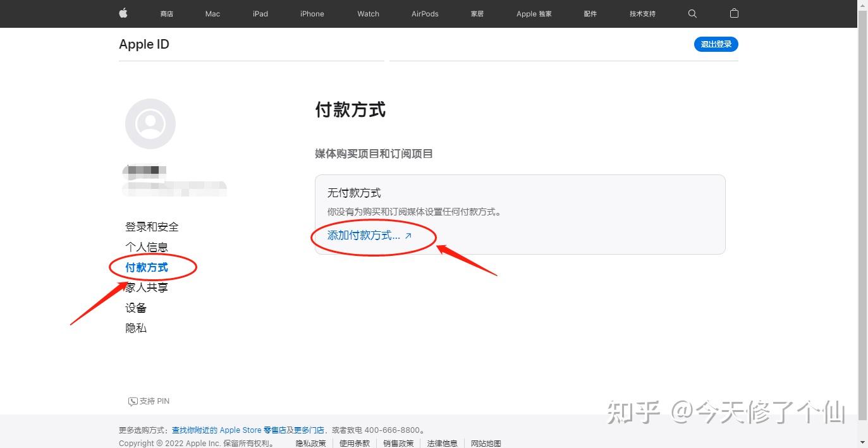Screen dimensions: 868x448
Task: Open the shopping bag icon
Action: click(734, 13)
